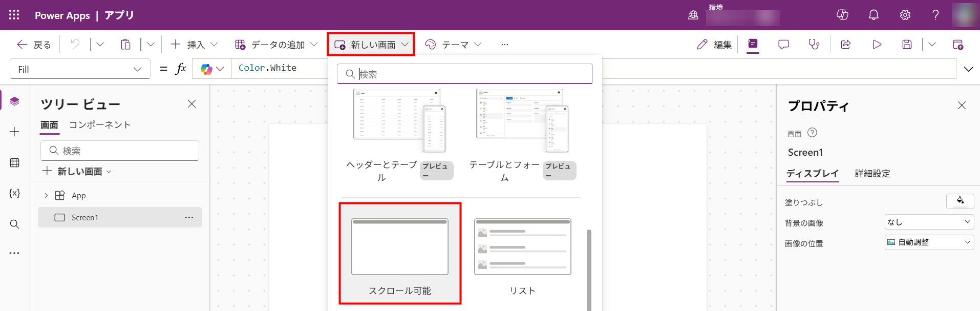The image size is (980, 311).
Task: Click the Share icon in toolbar
Action: click(846, 45)
